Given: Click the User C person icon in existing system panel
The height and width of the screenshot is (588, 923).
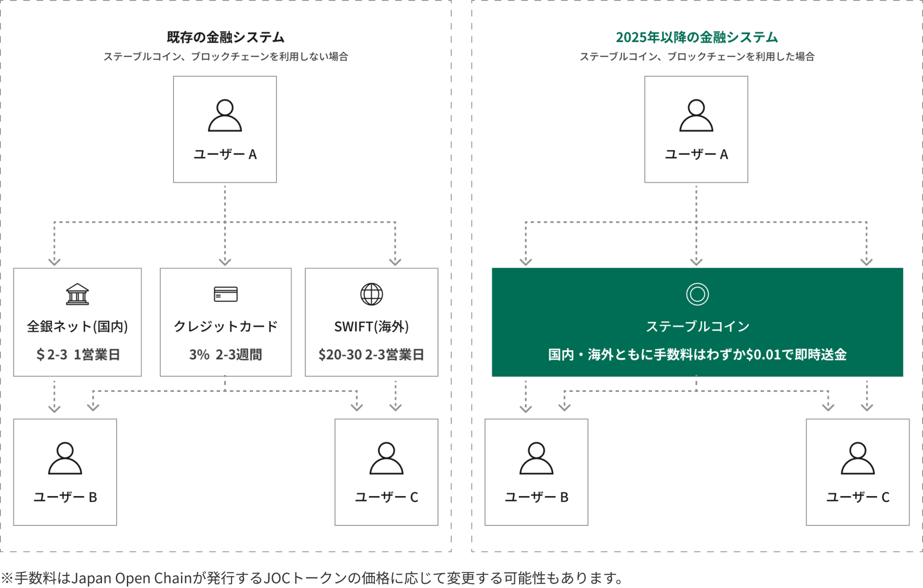Looking at the screenshot, I should [x=386, y=458].
